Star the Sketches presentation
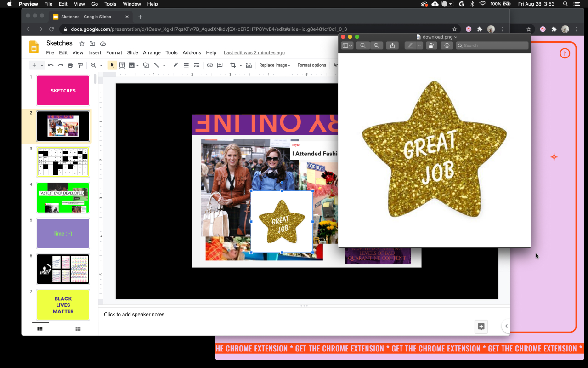 click(x=82, y=43)
